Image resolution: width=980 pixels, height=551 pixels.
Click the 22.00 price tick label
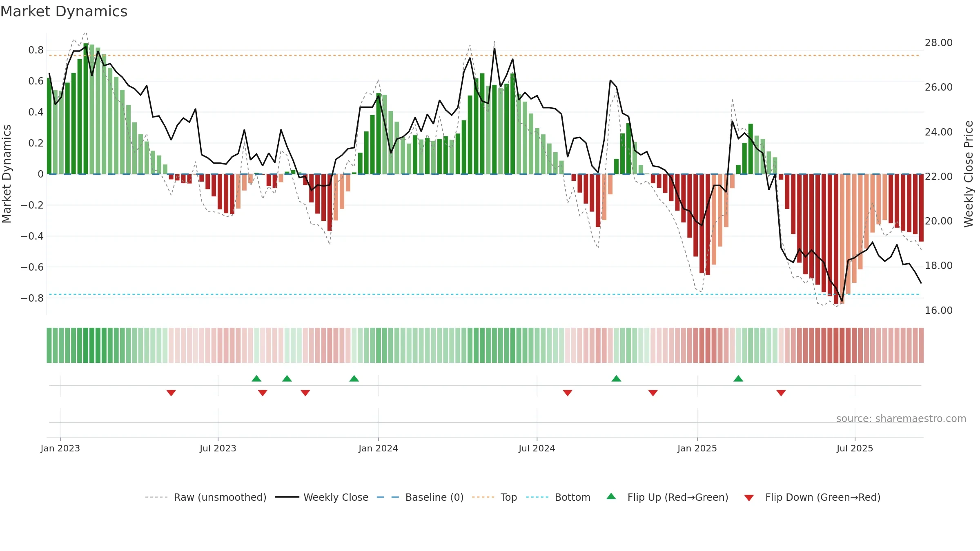click(x=939, y=177)
